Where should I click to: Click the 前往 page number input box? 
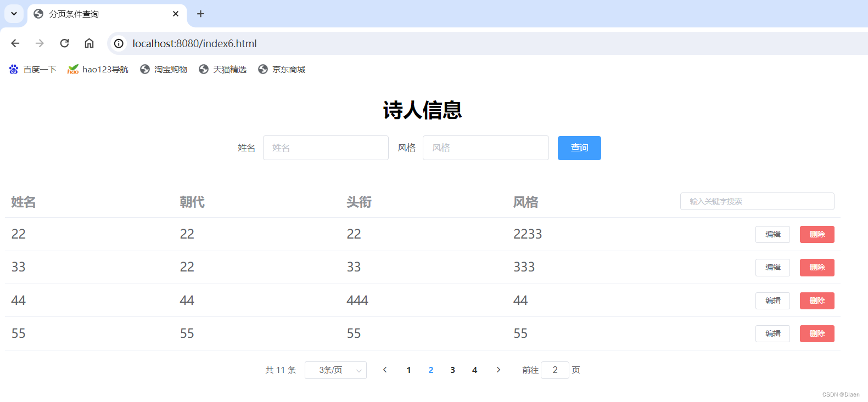[x=555, y=370]
